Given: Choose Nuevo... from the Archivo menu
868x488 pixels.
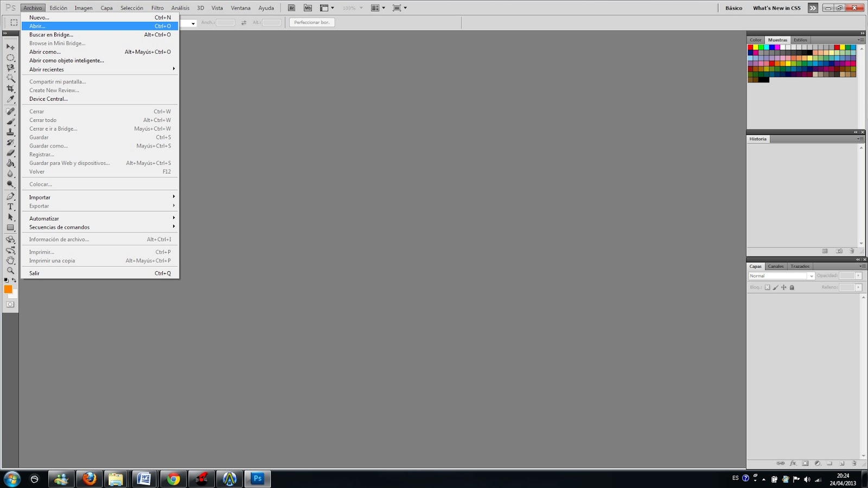Looking at the screenshot, I should pyautogui.click(x=100, y=17).
